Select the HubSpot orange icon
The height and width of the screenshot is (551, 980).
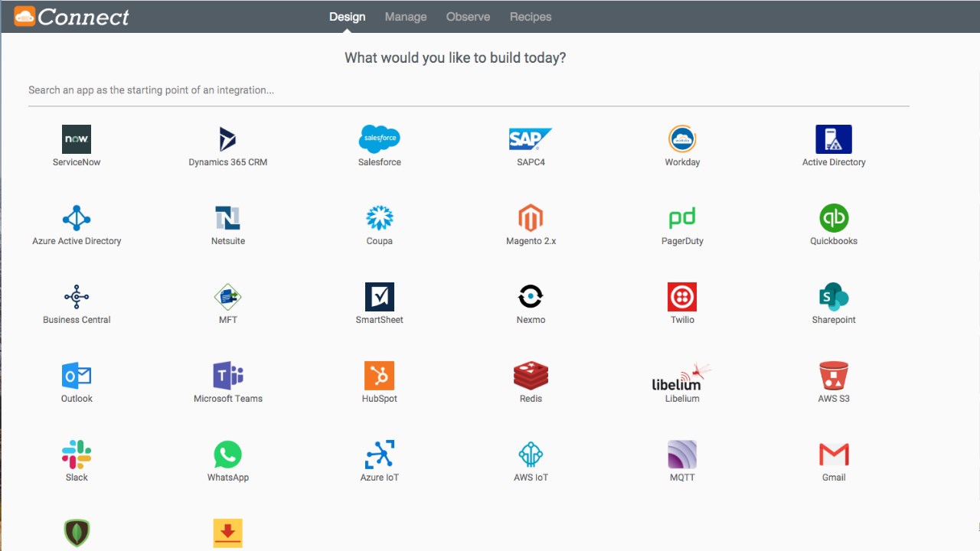[x=380, y=376]
